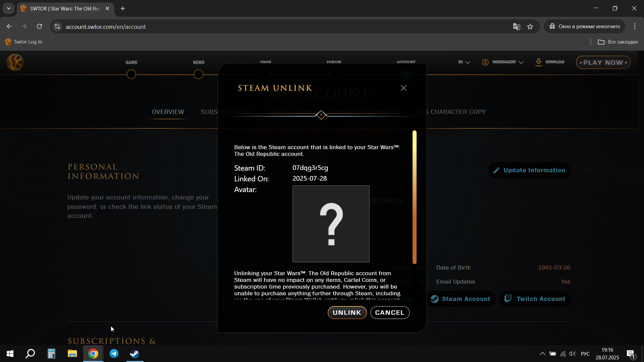The height and width of the screenshot is (362, 644).
Task: Open the all bookmarks folder
Action: point(618,42)
